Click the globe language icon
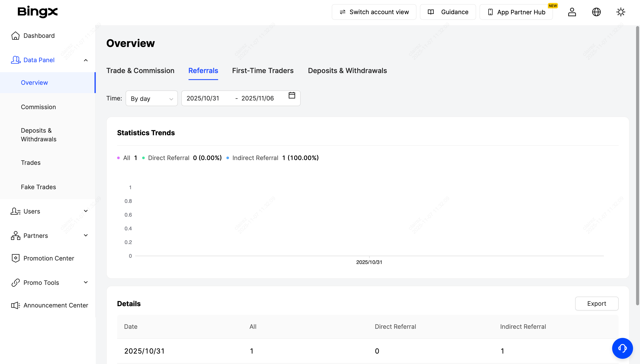 click(596, 12)
